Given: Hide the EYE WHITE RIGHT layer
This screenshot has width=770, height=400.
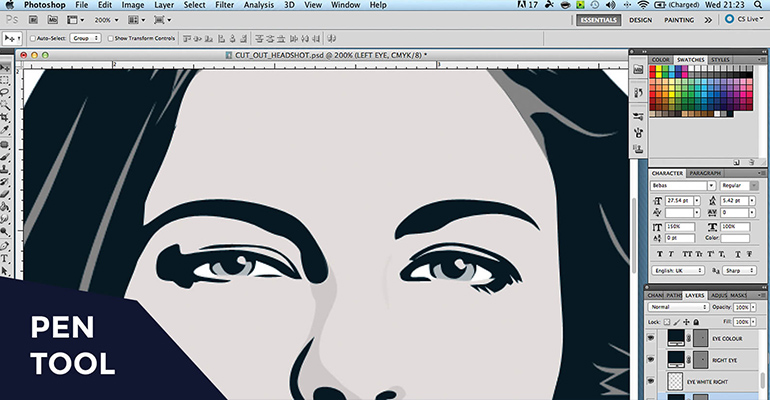Looking at the screenshot, I should 651,381.
